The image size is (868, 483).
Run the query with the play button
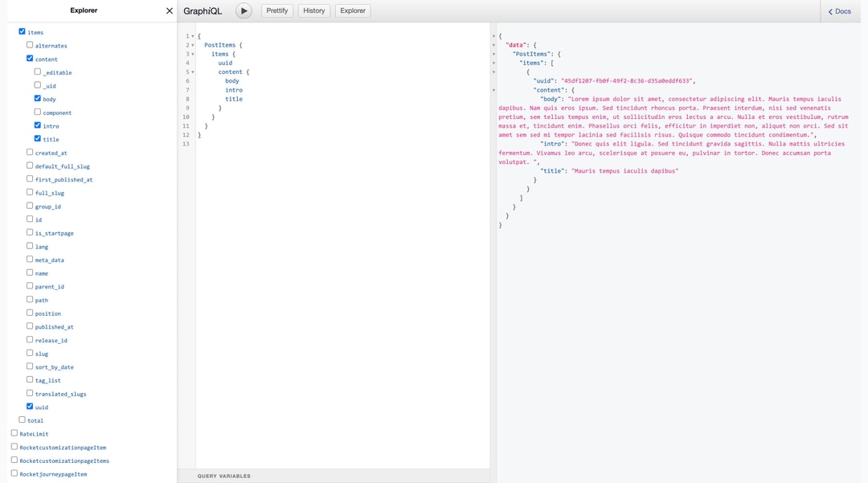pos(244,10)
